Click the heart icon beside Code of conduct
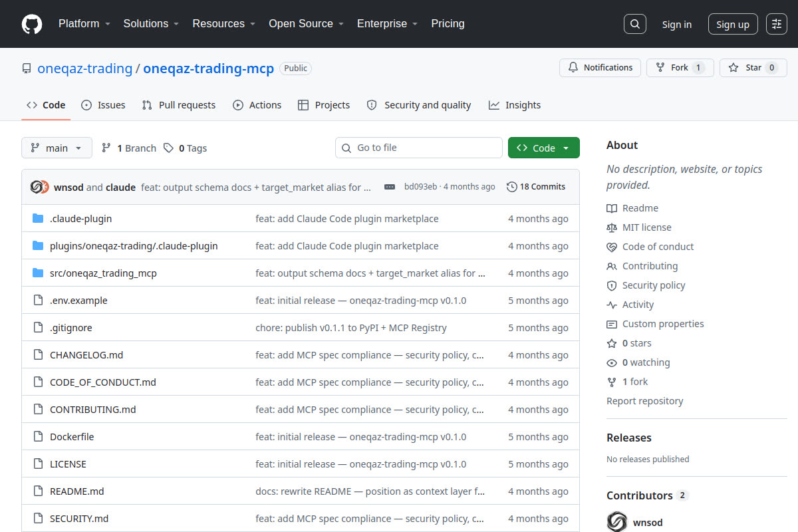 [x=612, y=247]
